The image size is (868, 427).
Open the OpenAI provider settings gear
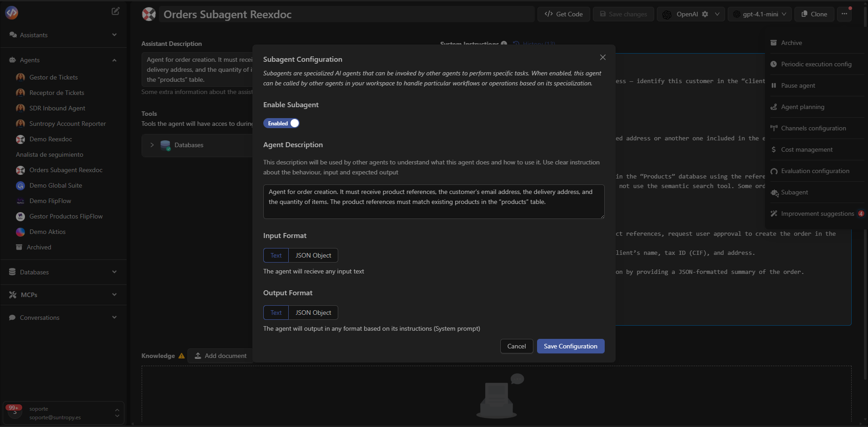coord(706,14)
